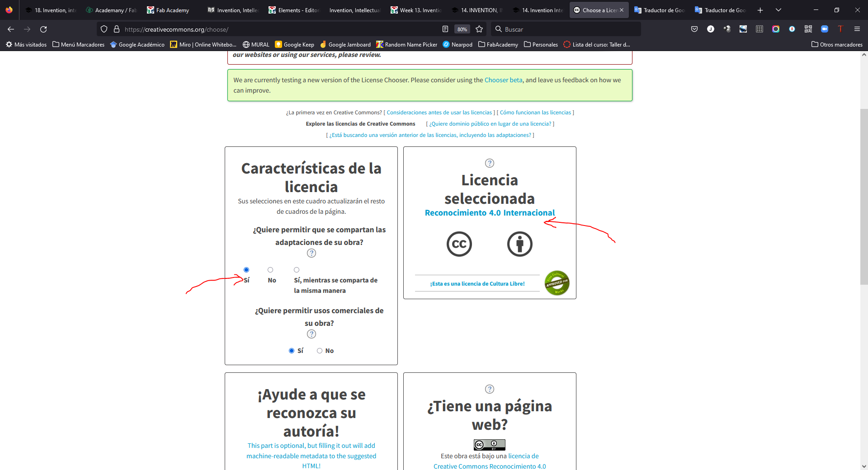Open MURAL bookmark
Image resolution: width=868 pixels, height=470 pixels.
pyautogui.click(x=256, y=44)
